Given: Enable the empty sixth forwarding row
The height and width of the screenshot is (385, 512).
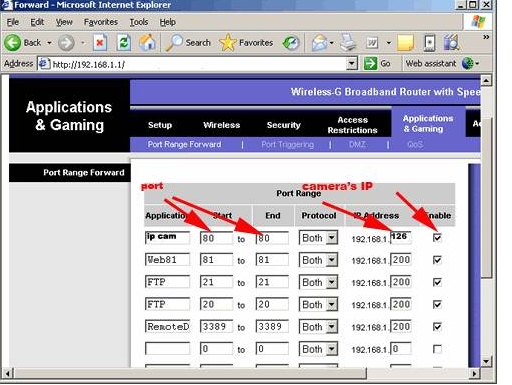Looking at the screenshot, I should [437, 349].
